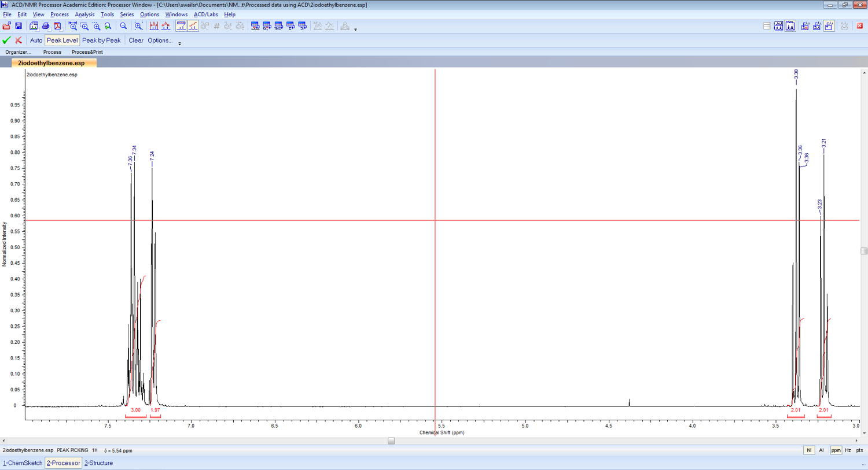Open the Windows menu

[176, 14]
